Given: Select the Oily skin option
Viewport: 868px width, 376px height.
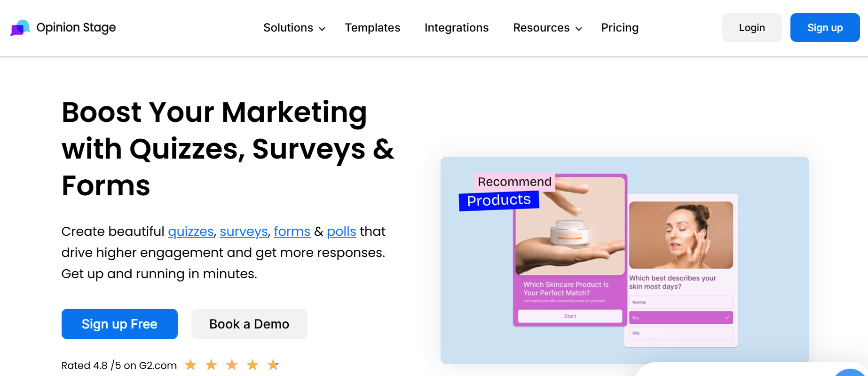Looking at the screenshot, I should (x=680, y=333).
